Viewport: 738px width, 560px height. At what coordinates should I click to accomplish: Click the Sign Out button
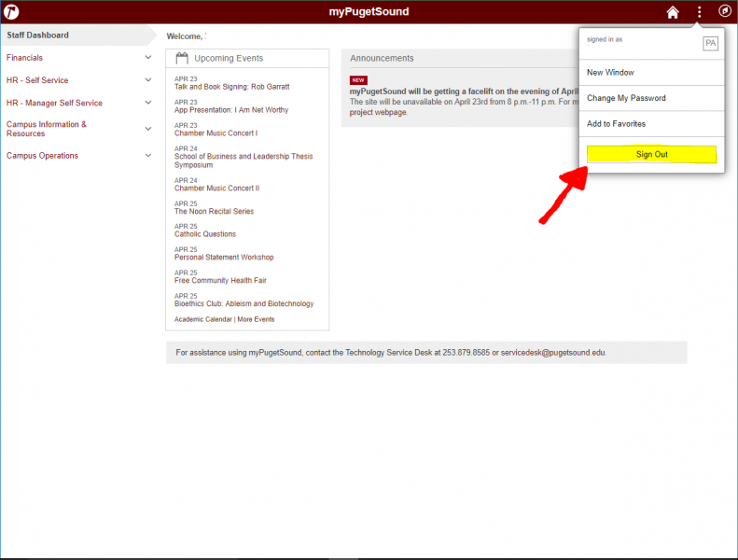point(651,155)
